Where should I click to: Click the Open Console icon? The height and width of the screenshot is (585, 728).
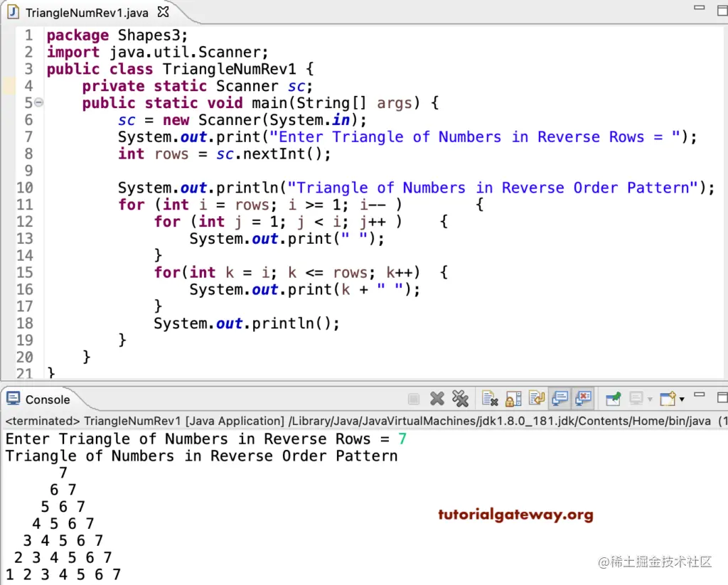click(x=668, y=399)
